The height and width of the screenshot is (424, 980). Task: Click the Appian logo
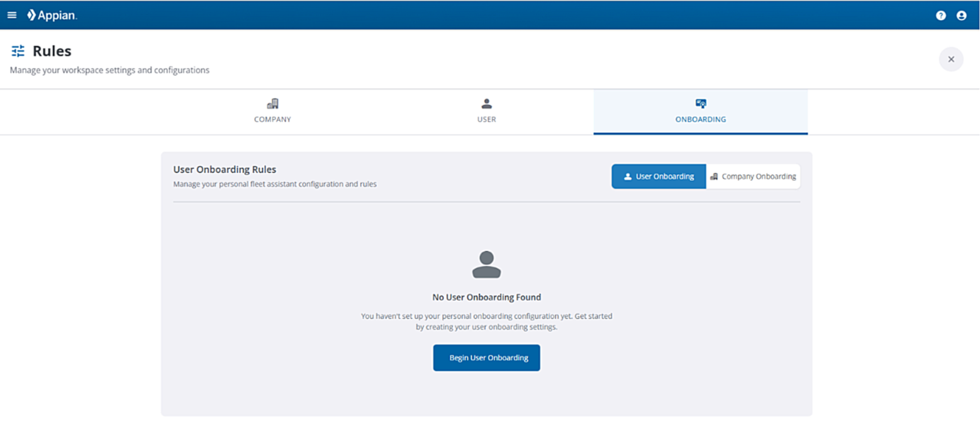52,14
